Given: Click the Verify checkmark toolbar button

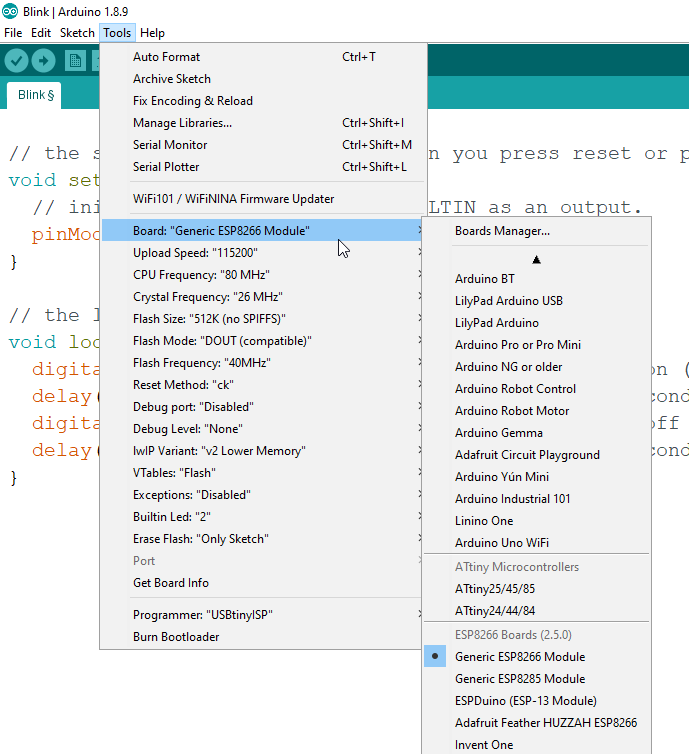Looking at the screenshot, I should [16, 61].
